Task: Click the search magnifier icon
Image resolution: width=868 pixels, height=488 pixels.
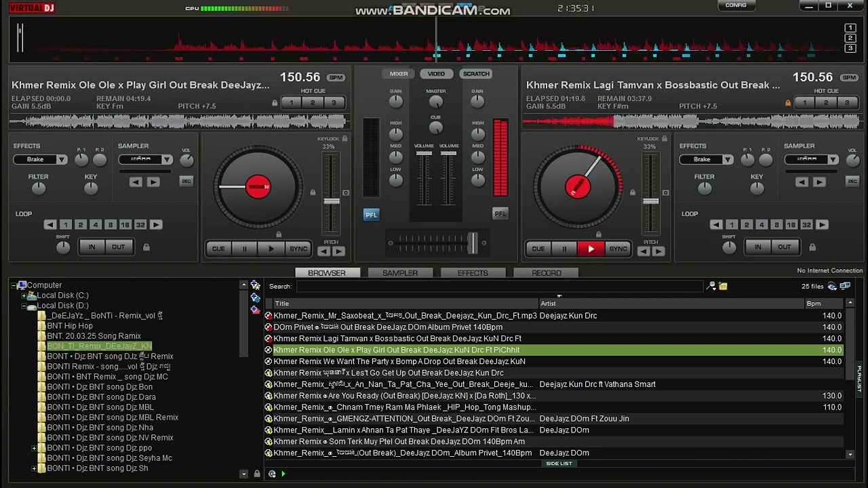Action: click(x=711, y=286)
